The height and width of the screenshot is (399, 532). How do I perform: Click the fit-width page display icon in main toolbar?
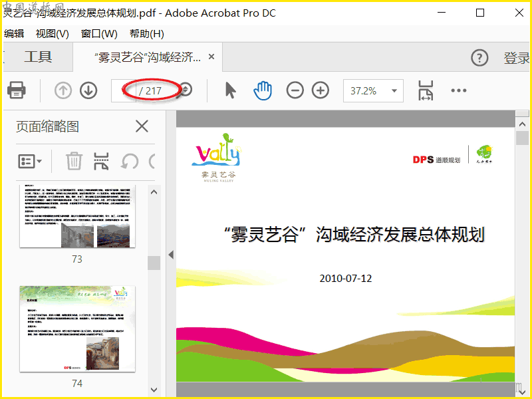426,90
